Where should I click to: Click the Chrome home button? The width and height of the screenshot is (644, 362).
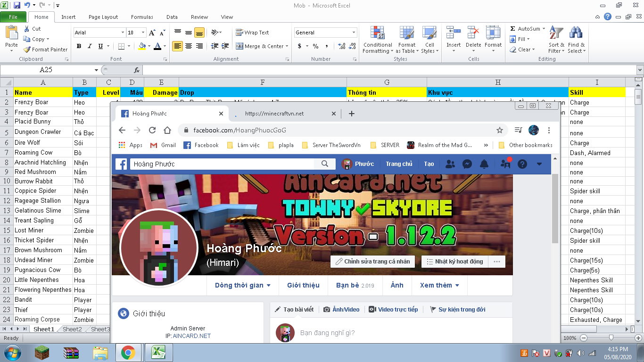coord(167,130)
